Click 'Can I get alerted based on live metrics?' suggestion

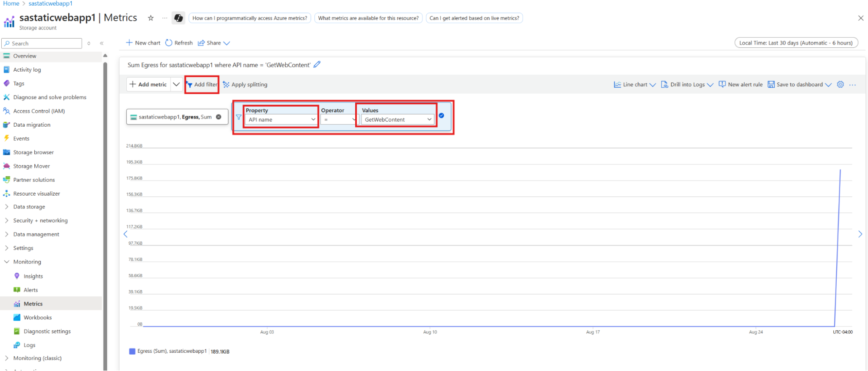point(474,18)
